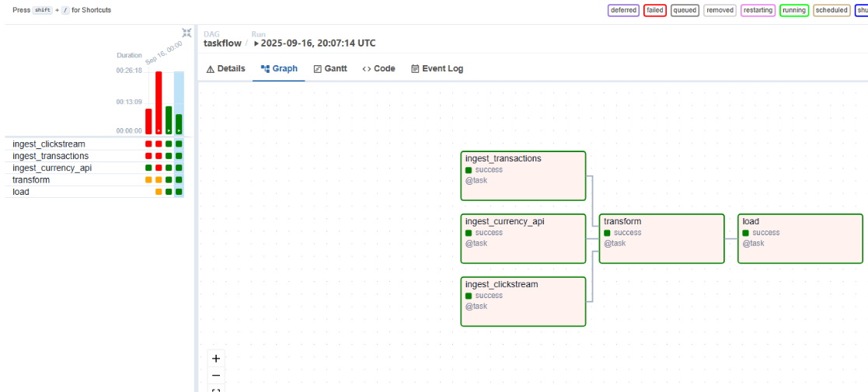This screenshot has height=392, width=868.
Task: Open the Code tab
Action: click(378, 68)
